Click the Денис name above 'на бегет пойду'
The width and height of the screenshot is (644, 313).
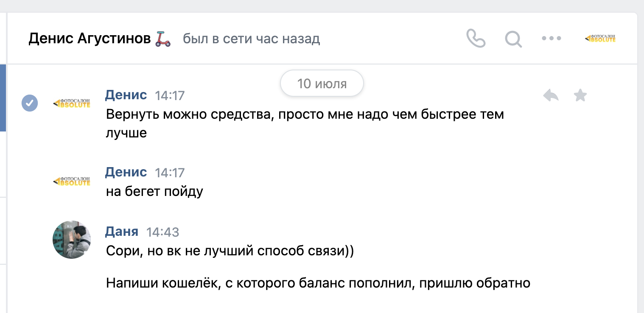point(126,172)
